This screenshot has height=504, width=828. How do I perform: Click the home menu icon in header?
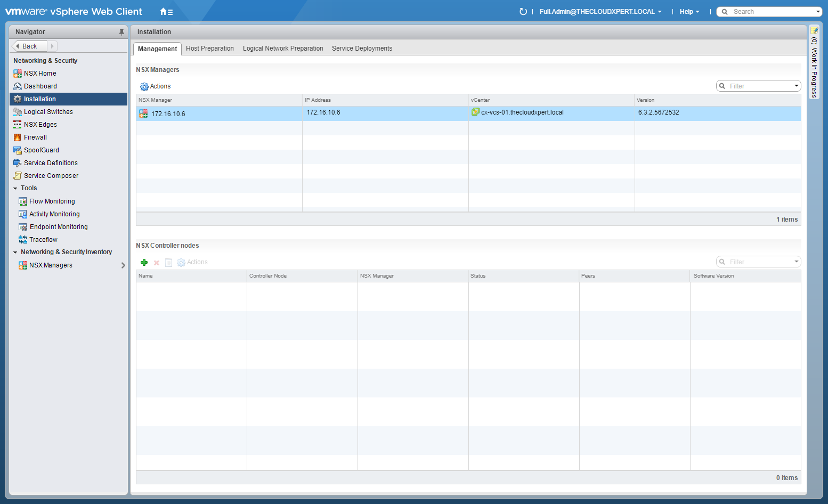(166, 12)
